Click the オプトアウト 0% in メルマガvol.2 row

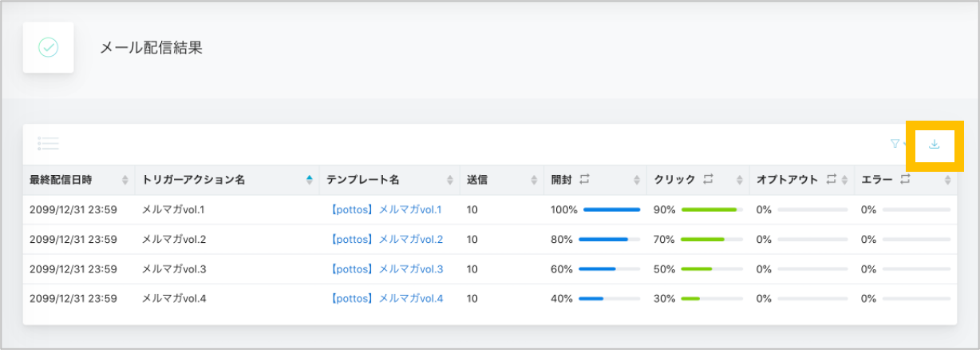(x=764, y=239)
